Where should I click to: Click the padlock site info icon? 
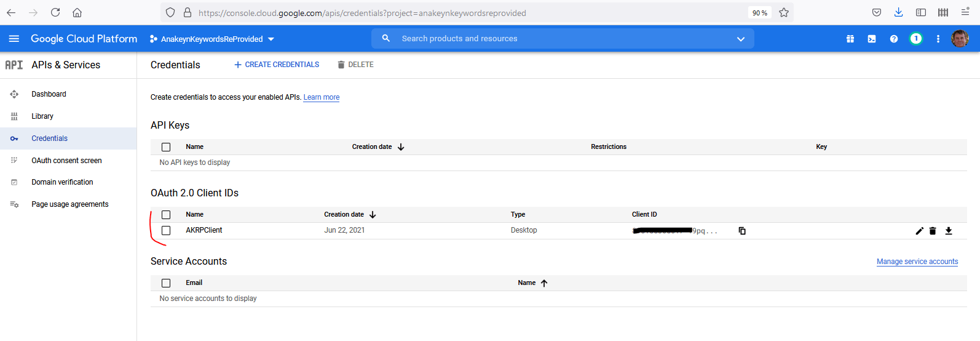[187, 12]
